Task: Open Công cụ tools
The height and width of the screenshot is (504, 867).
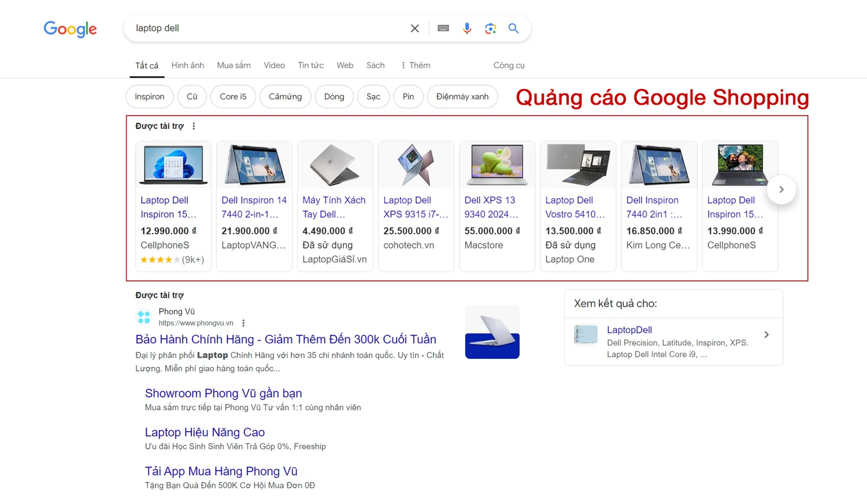Action: tap(509, 65)
